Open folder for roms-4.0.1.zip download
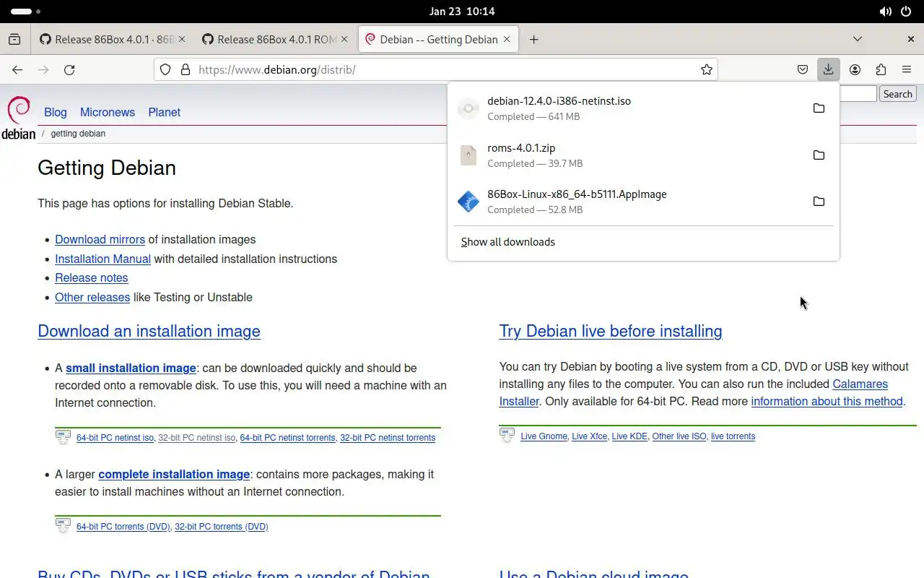 [x=819, y=155]
